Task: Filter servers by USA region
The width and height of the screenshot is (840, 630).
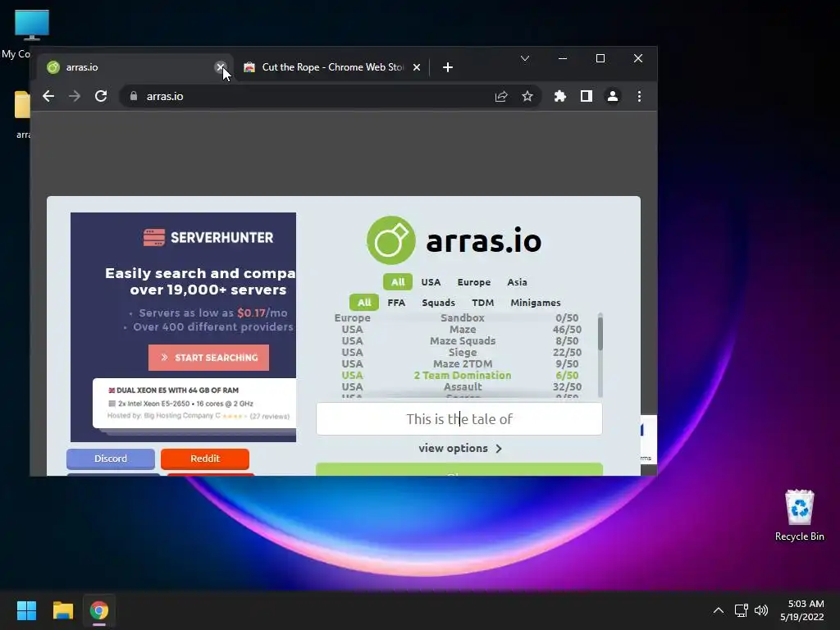Action: [431, 282]
